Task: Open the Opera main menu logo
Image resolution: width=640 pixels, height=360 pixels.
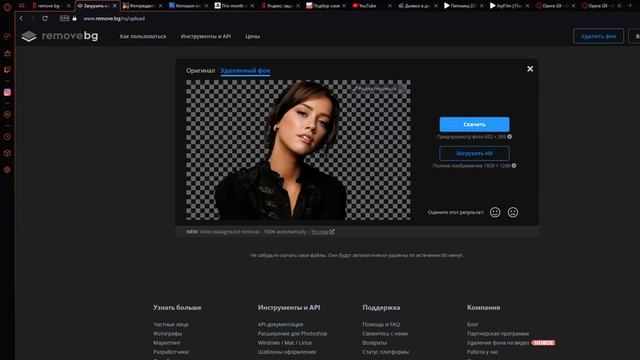Action: [x=7, y=6]
